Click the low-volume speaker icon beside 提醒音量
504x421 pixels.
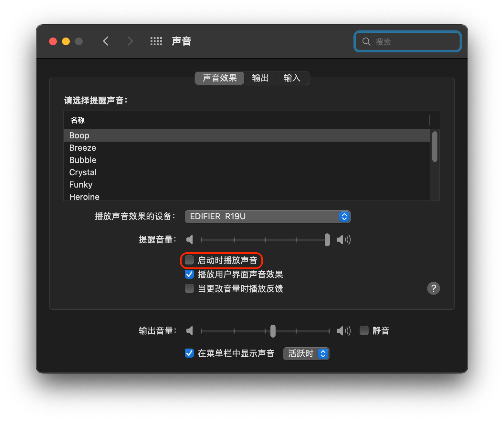coord(190,240)
